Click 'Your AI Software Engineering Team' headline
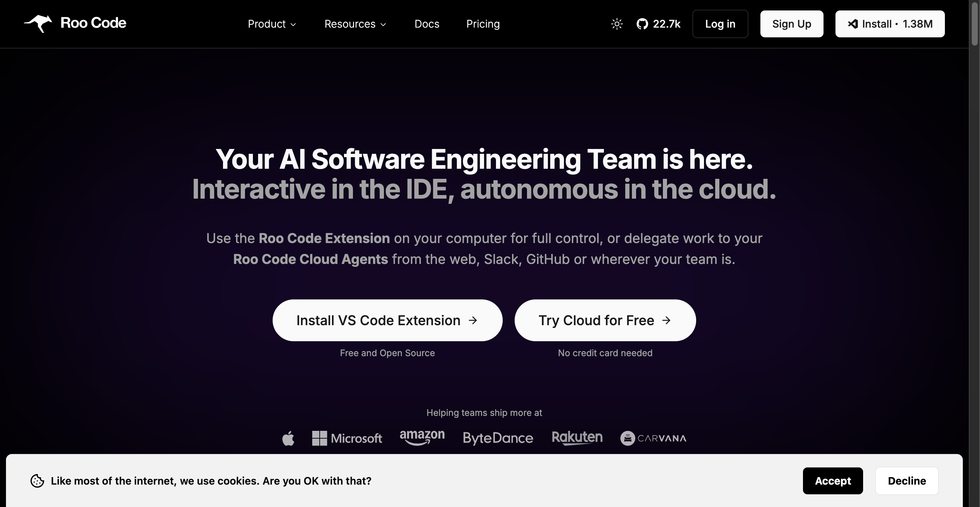Screen dimensions: 980x507 (484, 159)
